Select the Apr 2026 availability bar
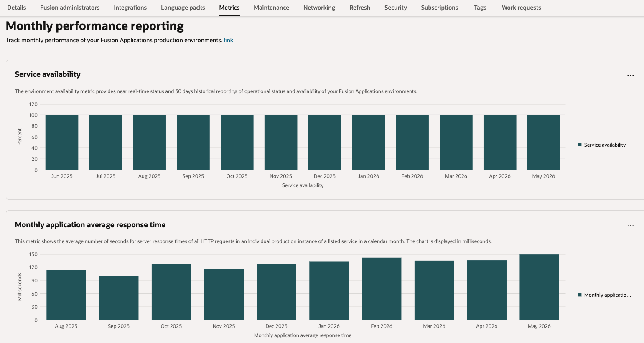 point(500,142)
